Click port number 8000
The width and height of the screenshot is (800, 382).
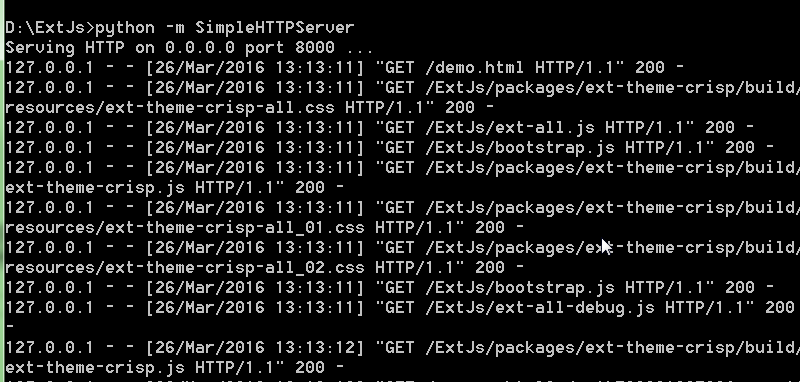(x=315, y=48)
